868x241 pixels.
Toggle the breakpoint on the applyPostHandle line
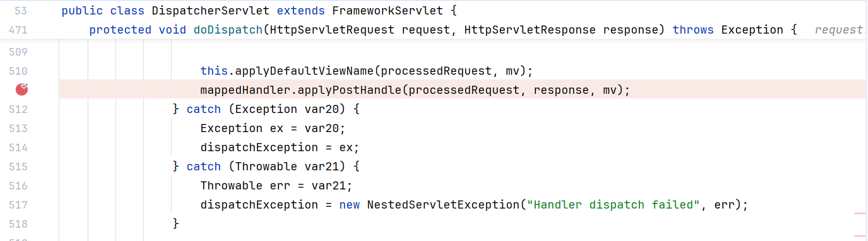click(x=21, y=89)
